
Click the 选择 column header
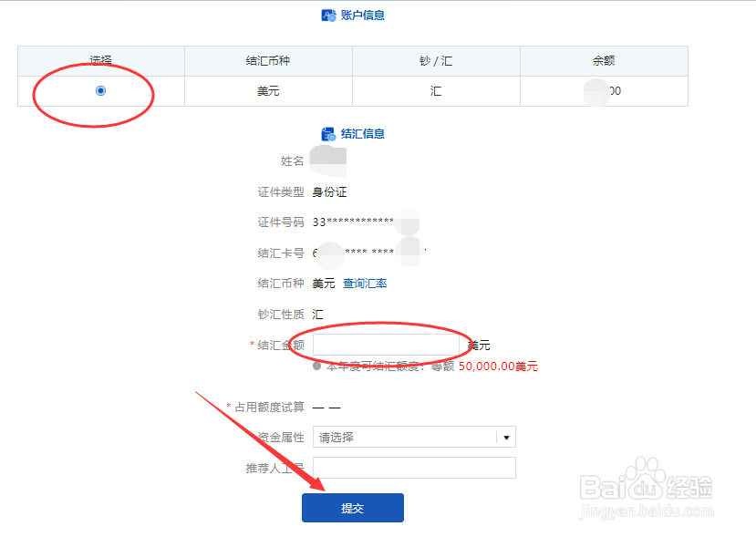[100, 60]
